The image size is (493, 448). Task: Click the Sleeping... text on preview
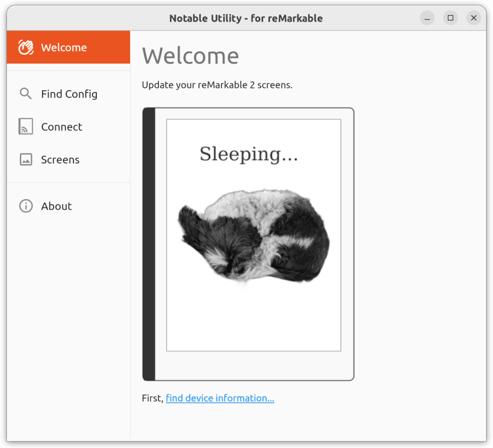pos(249,154)
